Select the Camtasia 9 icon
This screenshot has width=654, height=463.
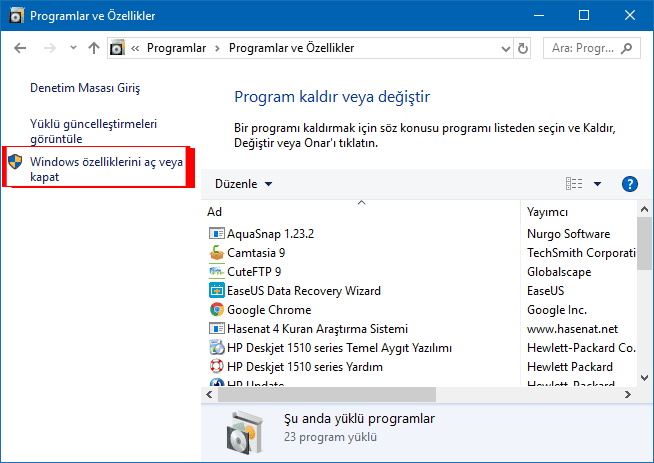point(217,253)
